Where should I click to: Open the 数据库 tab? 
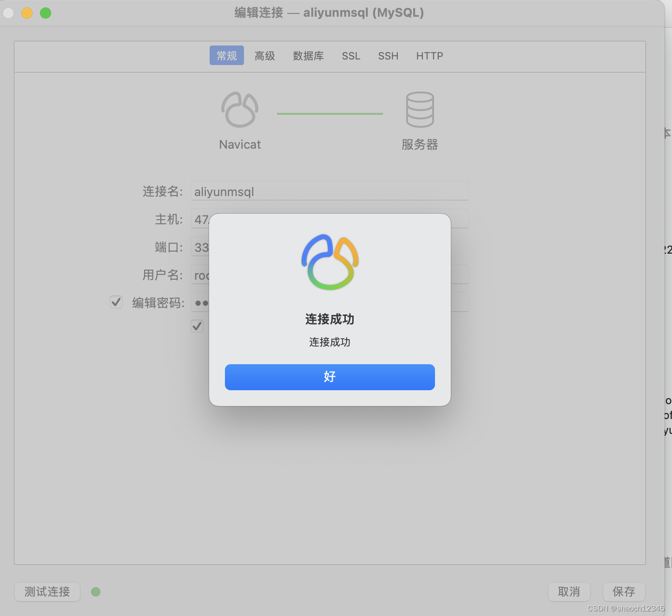point(308,56)
